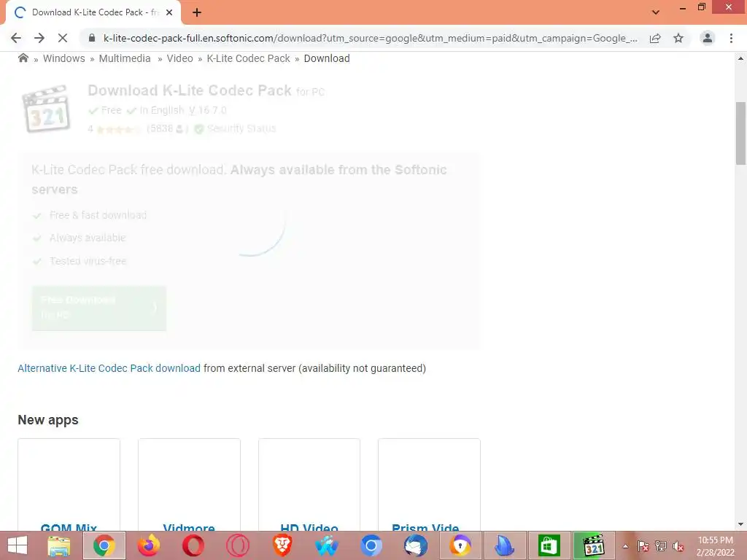The width and height of the screenshot is (747, 560).
Task: Open a new tab with the plus button
Action: pos(197,13)
